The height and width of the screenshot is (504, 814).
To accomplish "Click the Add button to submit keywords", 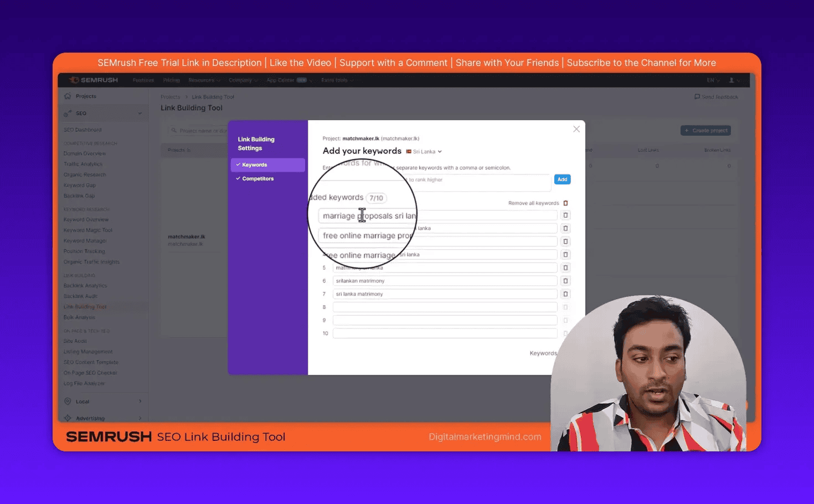I will tap(562, 179).
